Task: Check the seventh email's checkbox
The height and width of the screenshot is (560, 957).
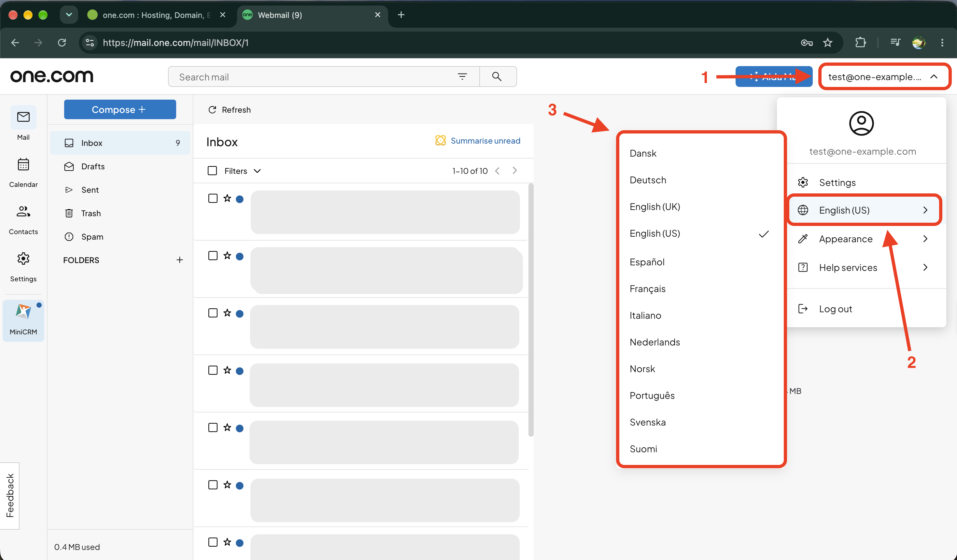Action: click(x=213, y=542)
